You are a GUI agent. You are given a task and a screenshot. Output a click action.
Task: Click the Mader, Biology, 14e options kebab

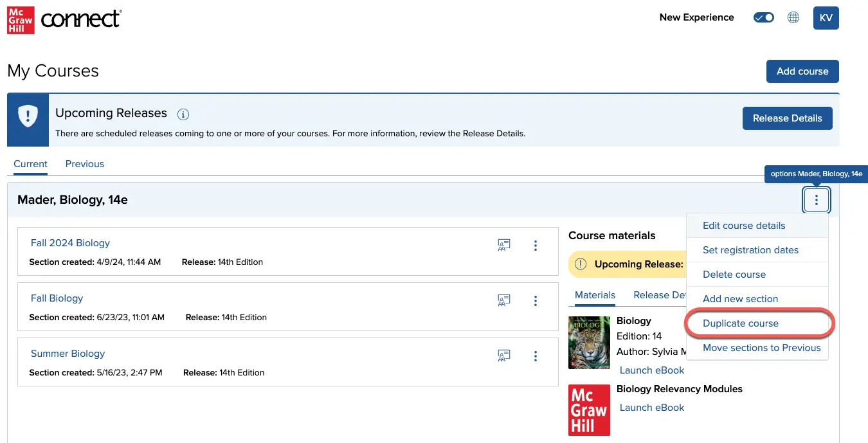pyautogui.click(x=816, y=200)
